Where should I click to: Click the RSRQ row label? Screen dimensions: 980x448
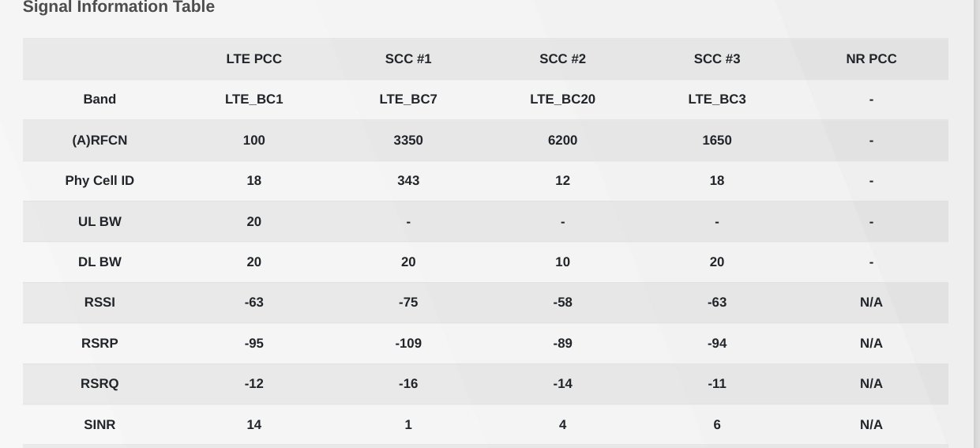click(100, 384)
